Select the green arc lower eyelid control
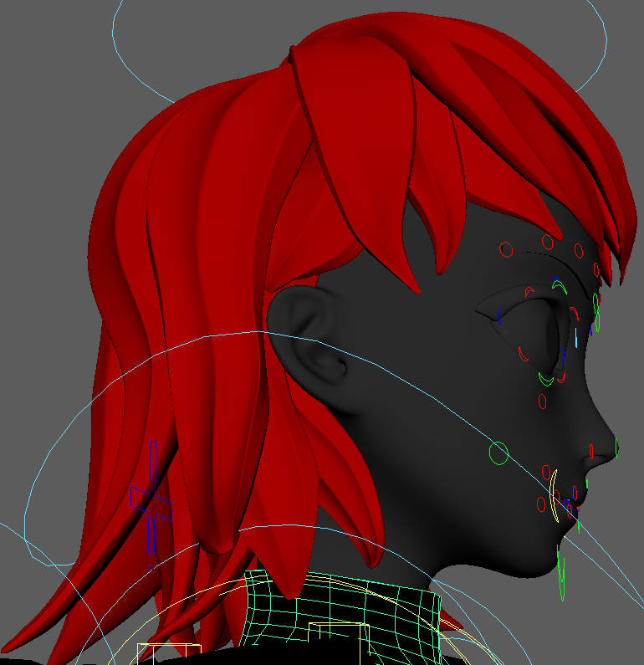The height and width of the screenshot is (665, 644). click(x=545, y=380)
